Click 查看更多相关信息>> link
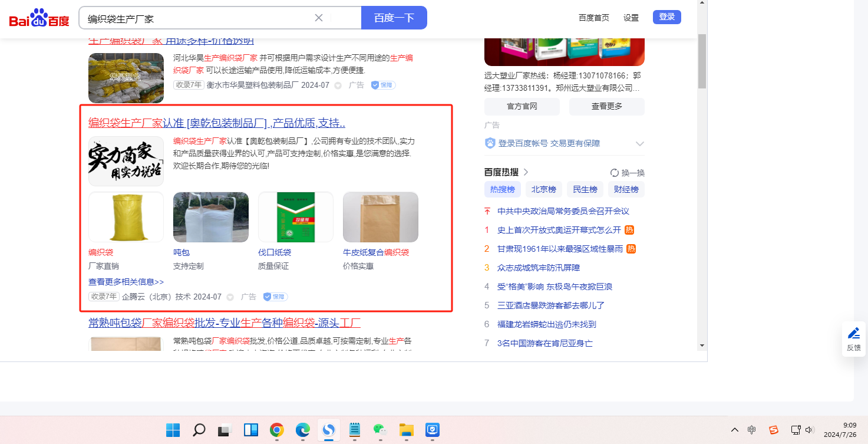The image size is (868, 444). (x=126, y=282)
